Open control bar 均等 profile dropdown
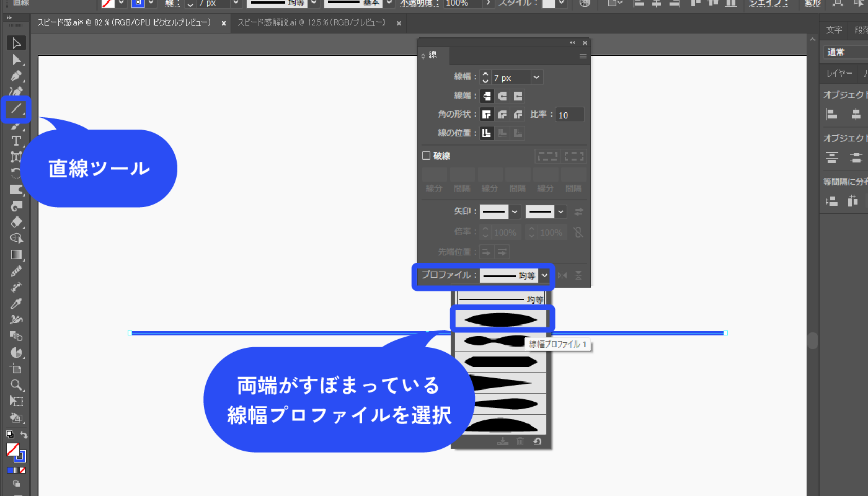This screenshot has width=868, height=496. [x=315, y=3]
